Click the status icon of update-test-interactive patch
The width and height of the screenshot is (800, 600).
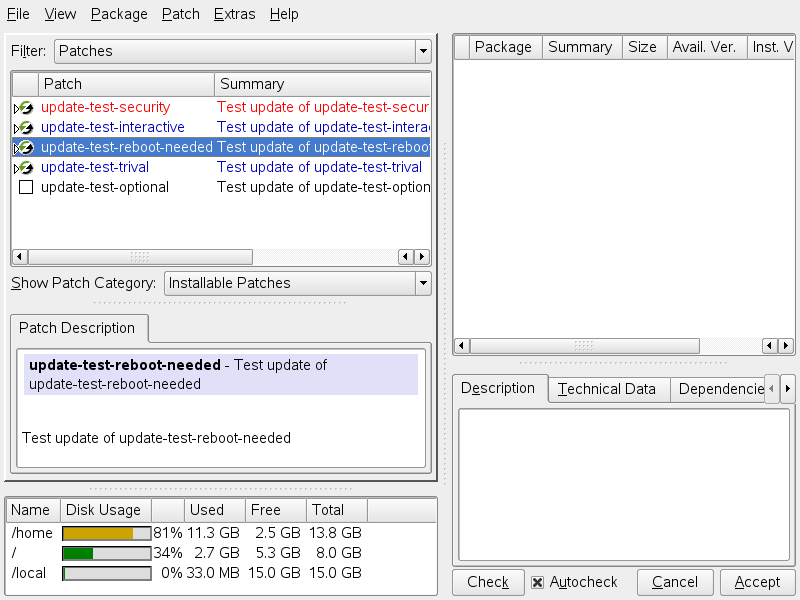pyautogui.click(x=26, y=128)
